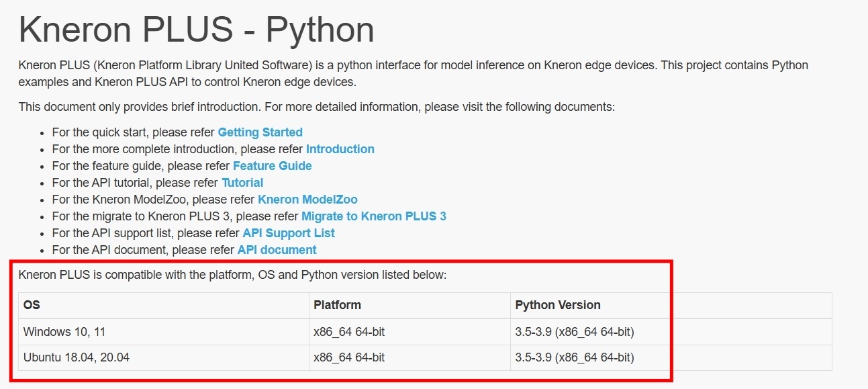Select the Ubuntu 18.04, 20.04 table cell
The image size is (868, 389).
[x=164, y=358]
